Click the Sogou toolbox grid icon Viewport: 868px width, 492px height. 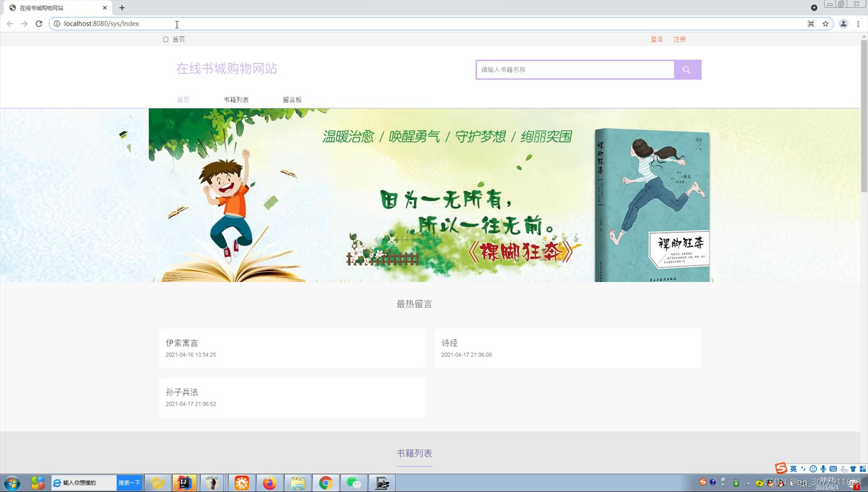tap(863, 469)
